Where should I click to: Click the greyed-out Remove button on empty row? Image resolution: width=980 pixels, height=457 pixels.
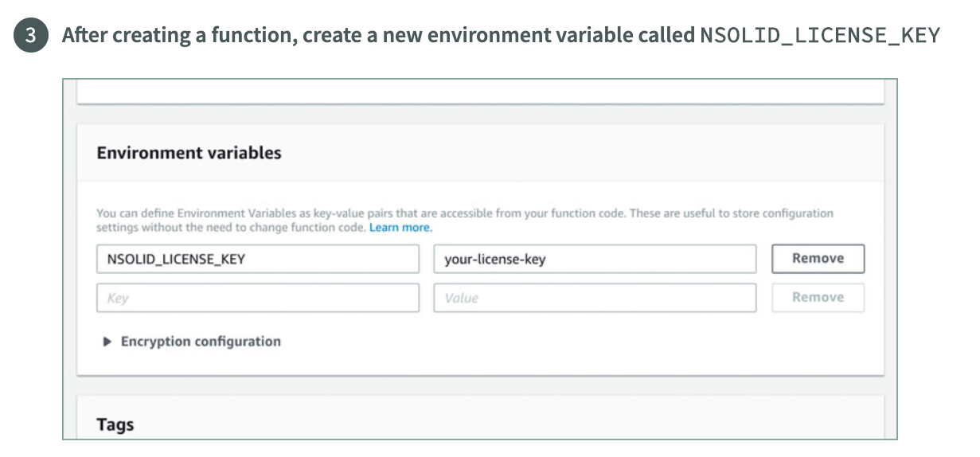[x=818, y=297]
